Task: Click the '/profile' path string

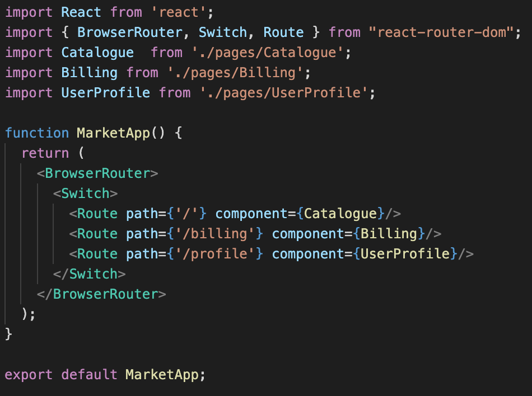Action: pos(215,254)
